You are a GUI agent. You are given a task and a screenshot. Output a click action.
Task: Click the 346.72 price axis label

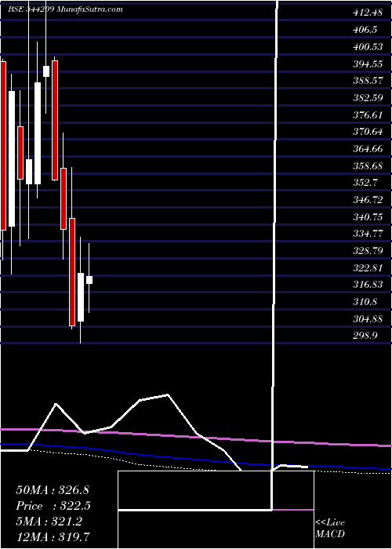[x=368, y=200]
